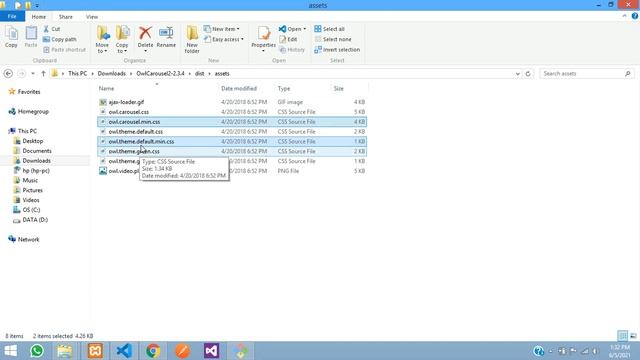
Task: Open Homegroup in the navigation pane
Action: click(33, 111)
